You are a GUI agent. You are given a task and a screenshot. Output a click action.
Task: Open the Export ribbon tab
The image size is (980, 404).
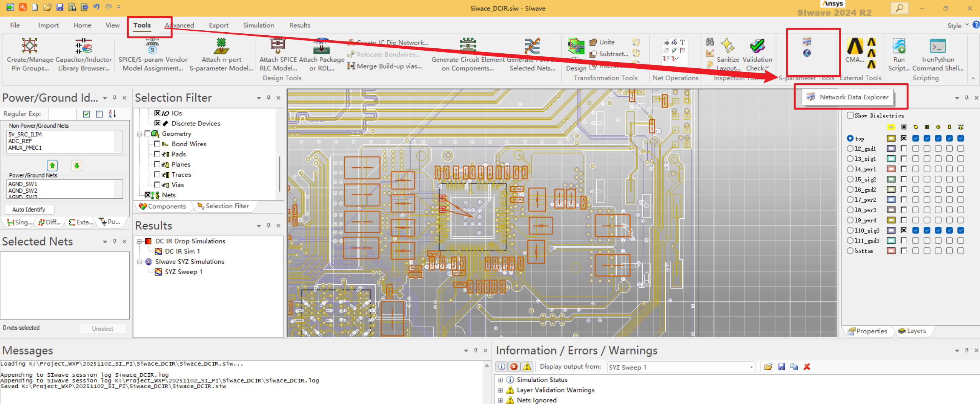(219, 25)
